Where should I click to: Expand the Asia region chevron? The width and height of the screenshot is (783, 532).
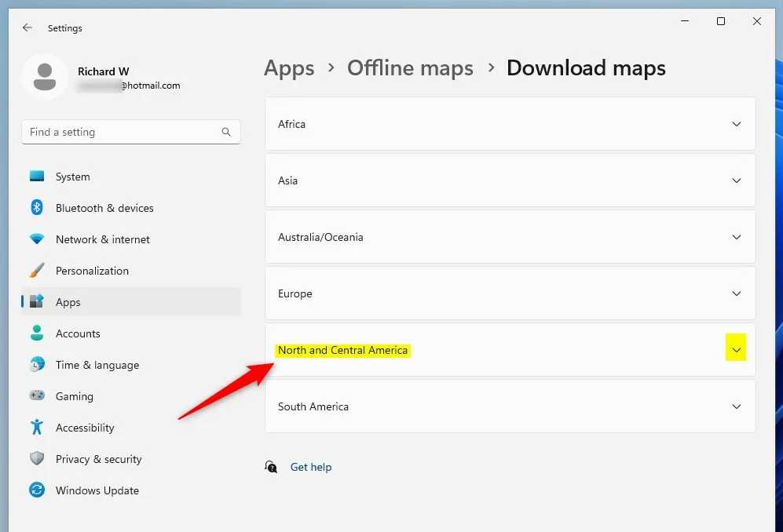click(736, 180)
